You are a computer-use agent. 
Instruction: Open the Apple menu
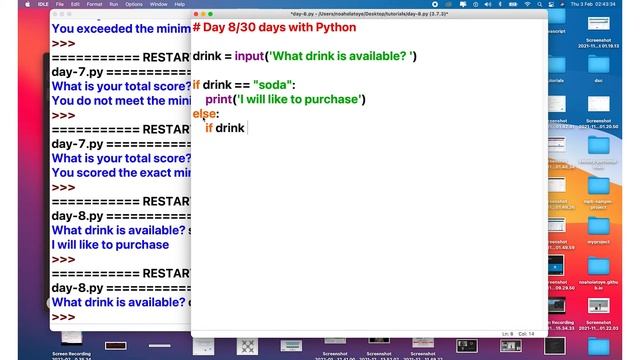point(27,4)
